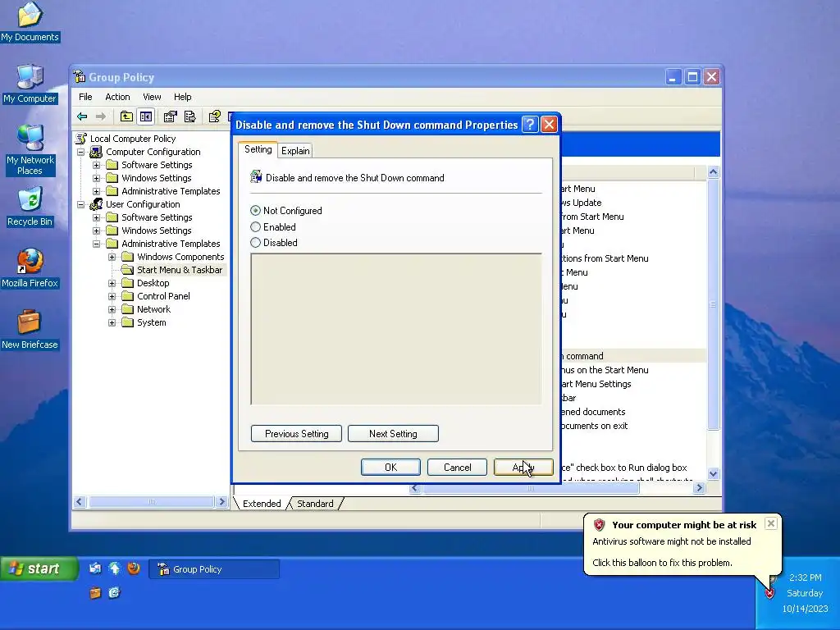Open Properties from the toolbar icon
The image size is (840, 630).
(x=171, y=116)
